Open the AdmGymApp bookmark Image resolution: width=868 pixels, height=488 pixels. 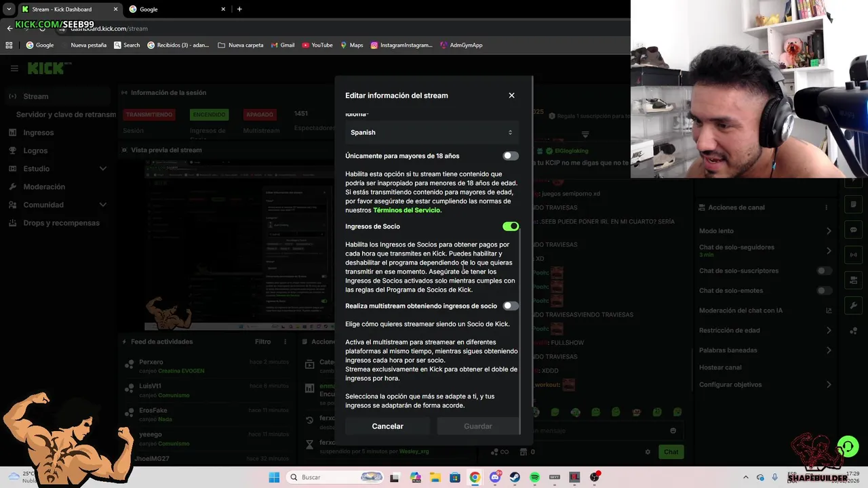461,45
